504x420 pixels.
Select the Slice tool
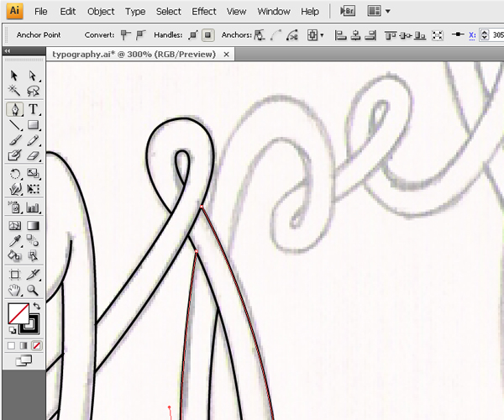(x=33, y=275)
